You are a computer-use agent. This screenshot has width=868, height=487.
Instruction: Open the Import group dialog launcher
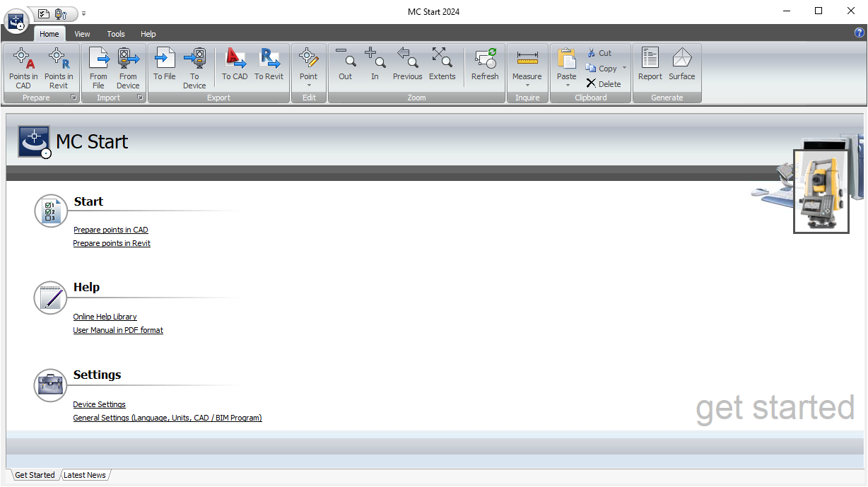coord(140,98)
